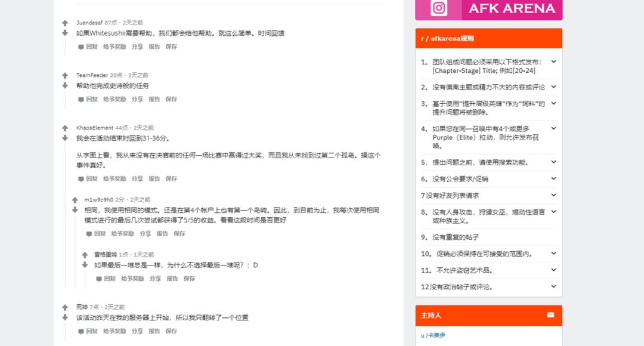Click 报告 on TeamFeeder comment
The image size is (644, 346).
[x=154, y=100]
